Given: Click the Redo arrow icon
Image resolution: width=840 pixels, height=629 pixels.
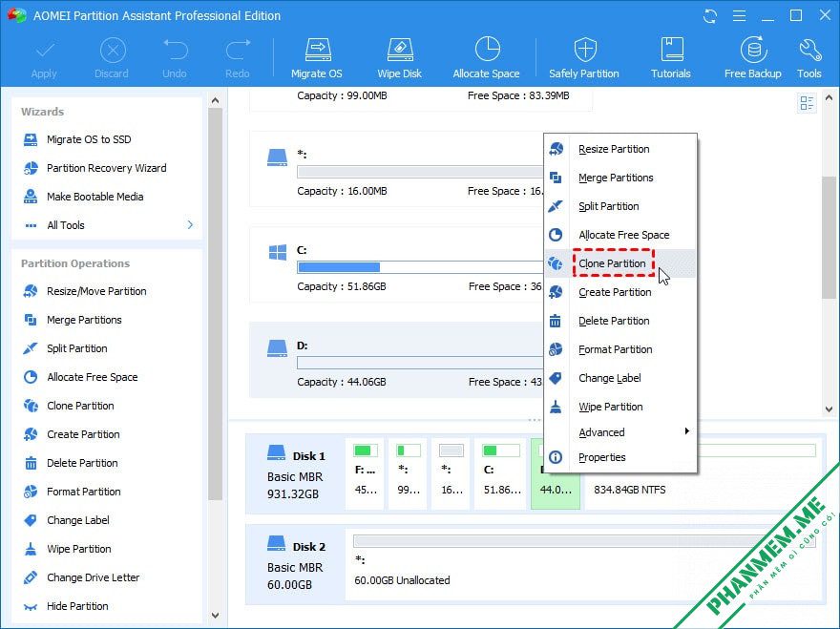Looking at the screenshot, I should coord(238,50).
